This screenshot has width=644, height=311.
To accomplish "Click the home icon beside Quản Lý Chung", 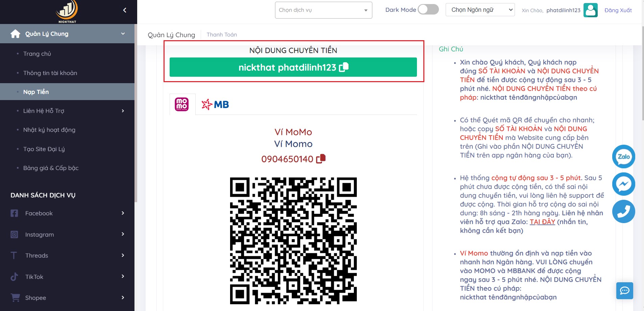I will [x=15, y=34].
